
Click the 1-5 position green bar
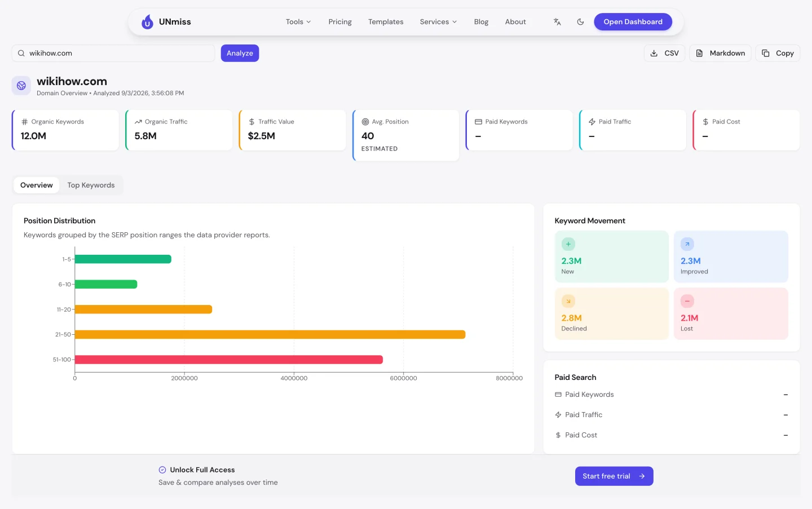pos(123,259)
